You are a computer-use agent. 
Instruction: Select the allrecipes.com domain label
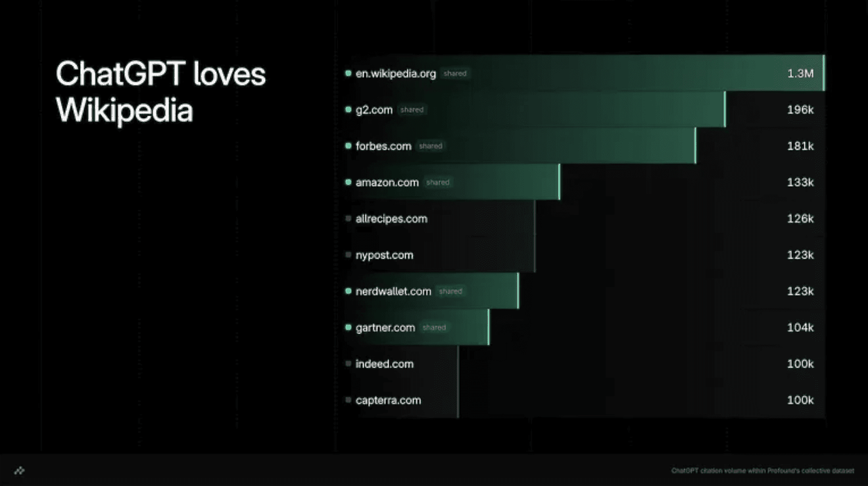point(391,219)
